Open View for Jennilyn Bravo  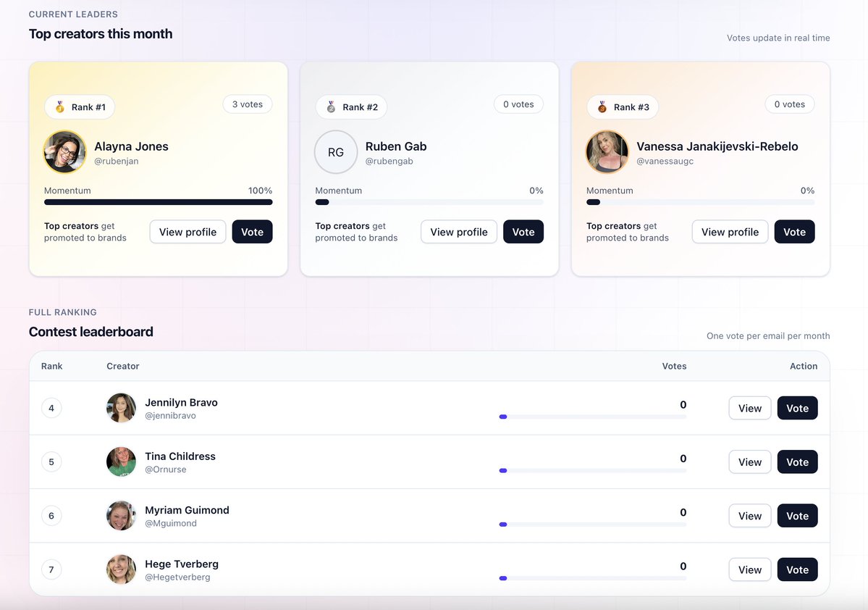pyautogui.click(x=750, y=408)
